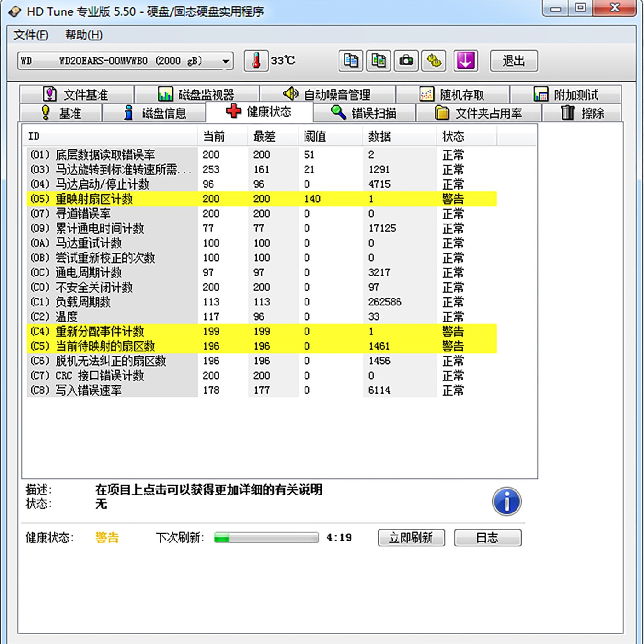Click the orange 警告 health status text

107,537
